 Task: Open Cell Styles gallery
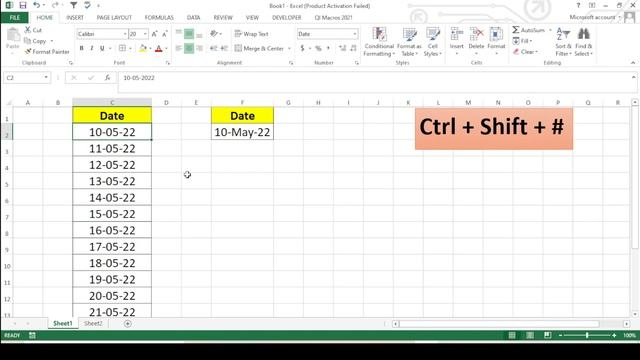pyautogui.click(x=433, y=42)
